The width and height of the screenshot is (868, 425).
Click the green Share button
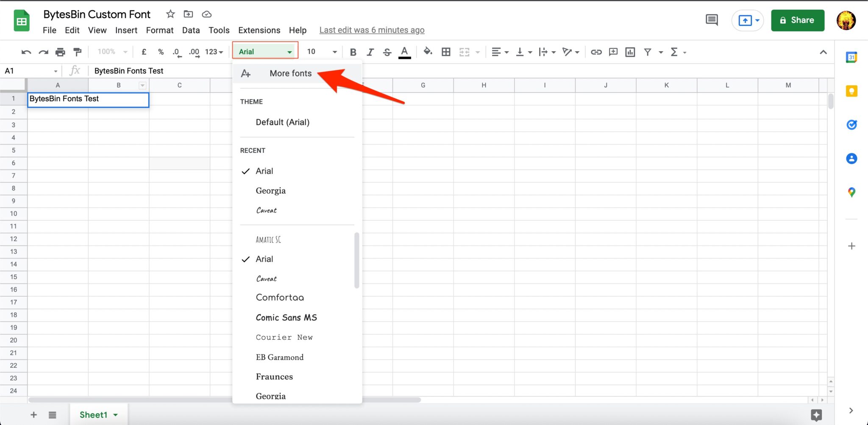797,20
